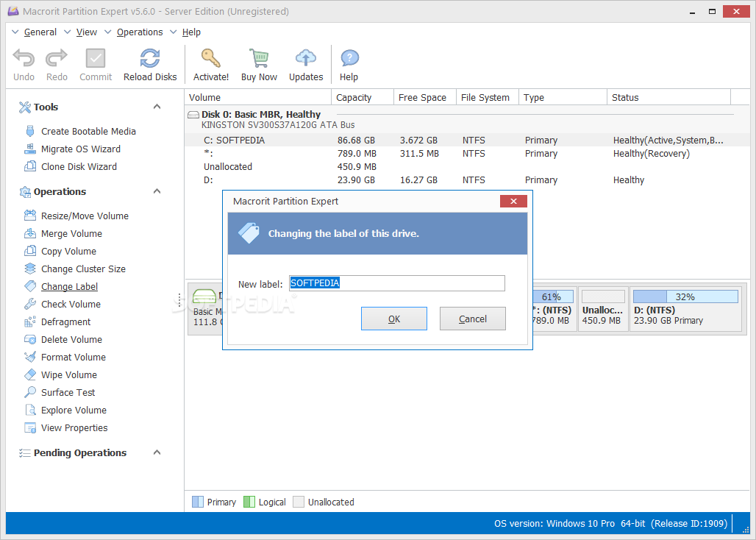Click the OS version status bar text
Screen dimensions: 756x540
click(610, 524)
